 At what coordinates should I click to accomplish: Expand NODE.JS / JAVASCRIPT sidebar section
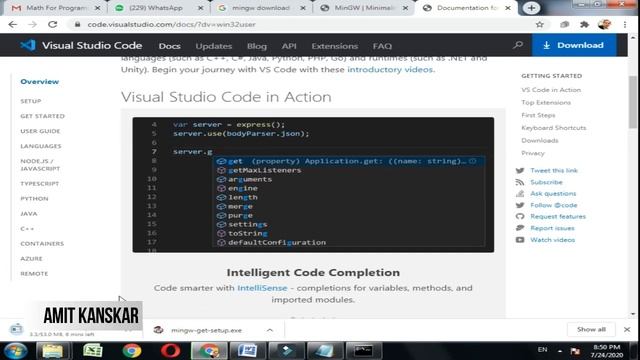40,165
